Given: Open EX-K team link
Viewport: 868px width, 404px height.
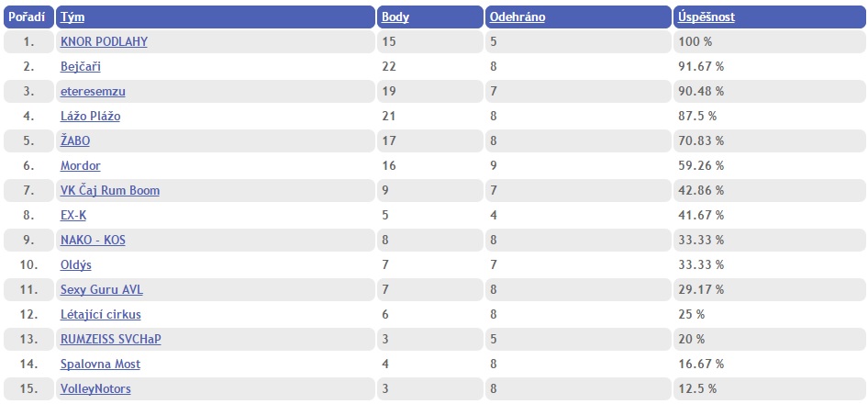Looking at the screenshot, I should tap(73, 215).
